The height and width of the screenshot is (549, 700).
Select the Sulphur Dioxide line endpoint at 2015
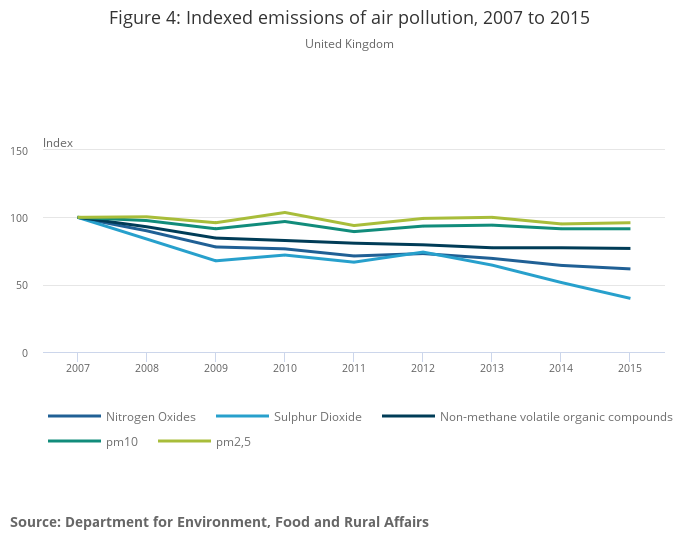(x=629, y=298)
